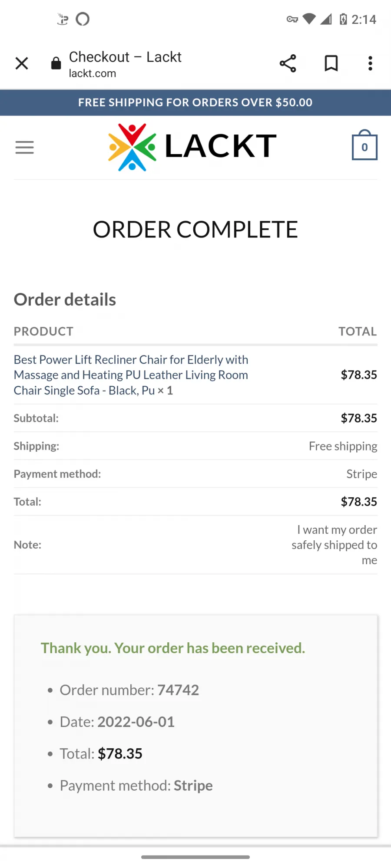Tap the Android gesture navigation bar
Screen dimensions: 391x868
[195, 857]
